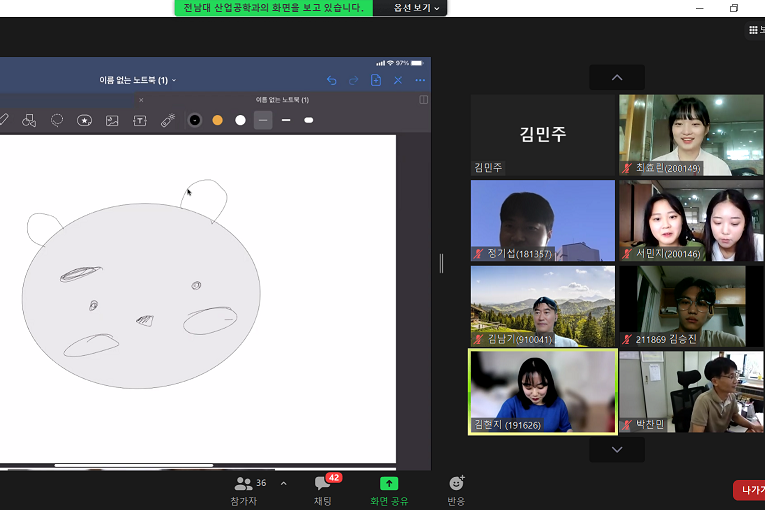Select the medium stroke width option
The height and width of the screenshot is (510, 765).
[x=286, y=120]
